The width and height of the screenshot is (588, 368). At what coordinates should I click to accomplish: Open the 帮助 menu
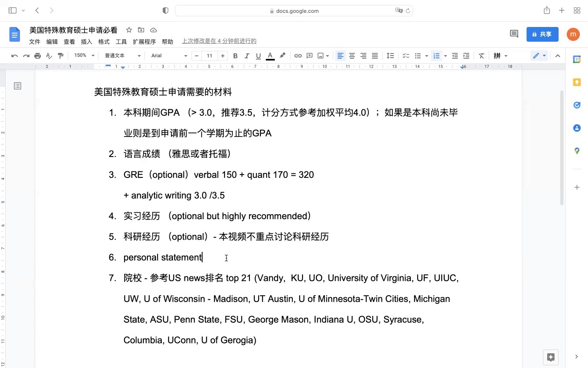(x=167, y=42)
